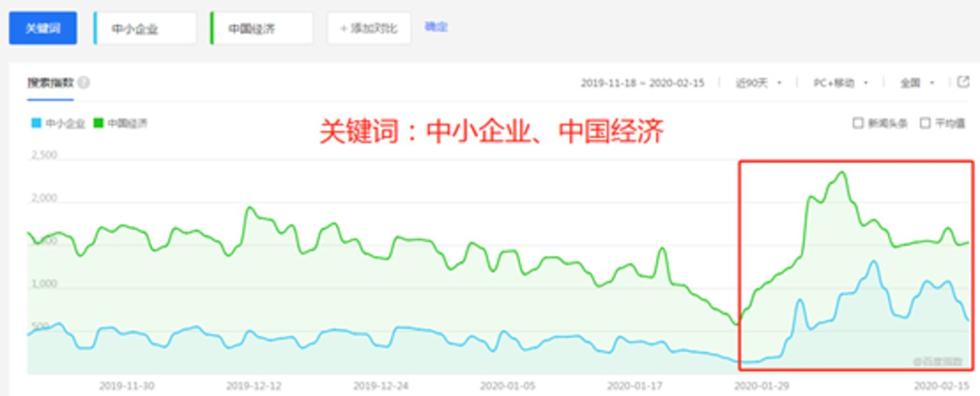Click the green 中国经济 legend square

[99, 124]
